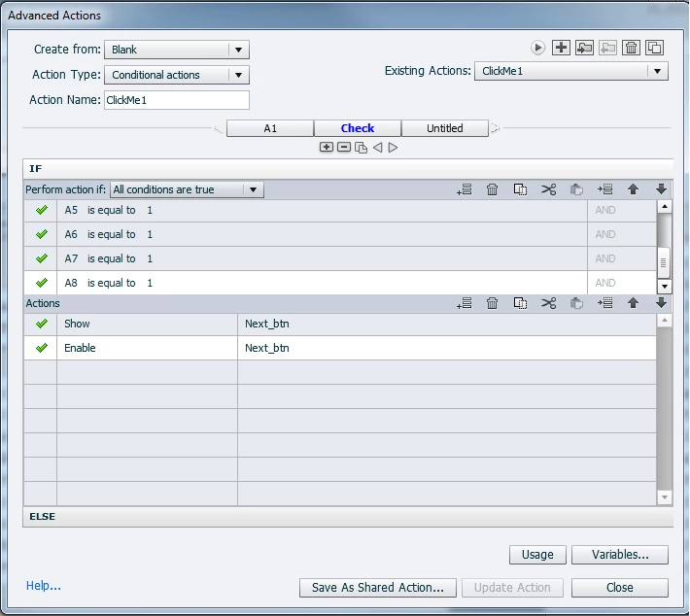Add a decision with plus tab icon
Screen dimensions: 690x616
point(327,147)
